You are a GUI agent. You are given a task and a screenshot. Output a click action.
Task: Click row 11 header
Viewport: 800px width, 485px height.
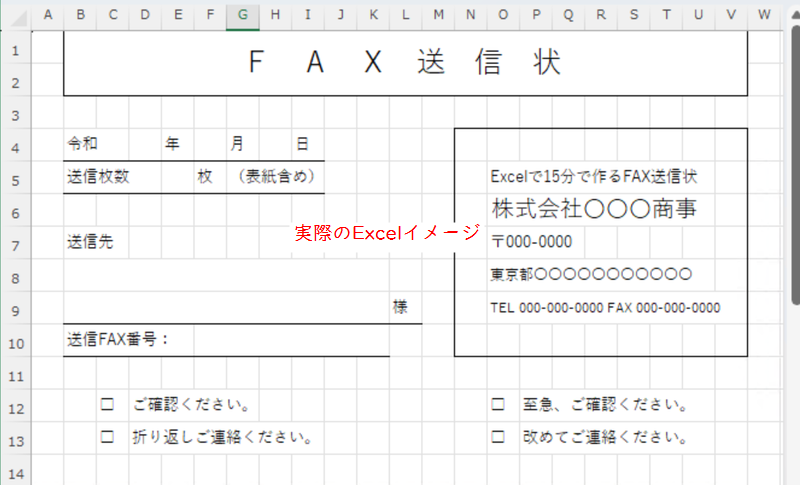15,376
